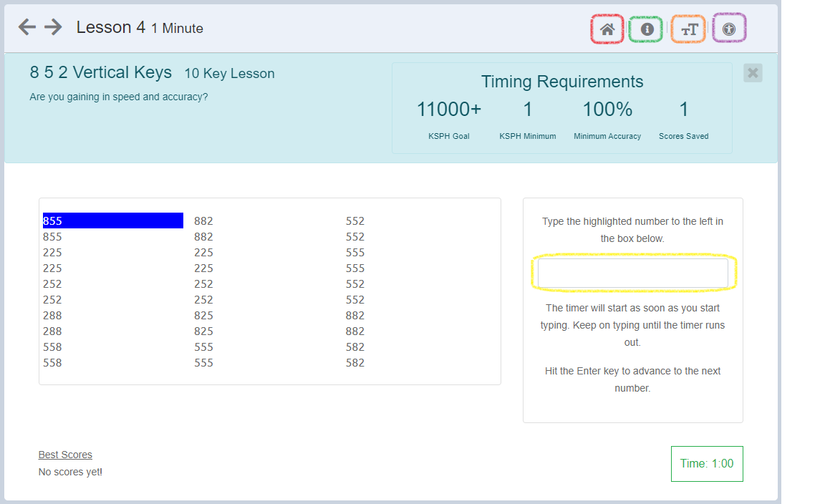Click the red Home icon
Viewport: 825px width, 504px height.
[x=607, y=29]
